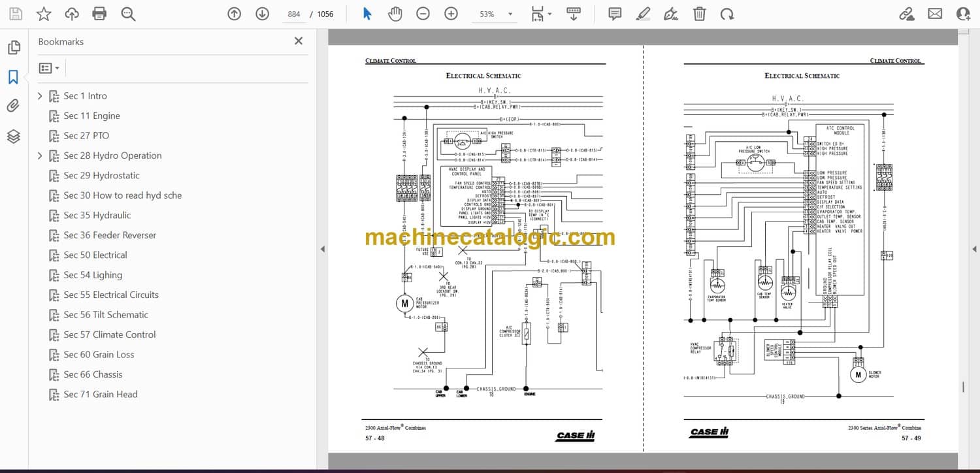980x473 pixels.
Task: Activate the selection arrow tool
Action: pos(367,14)
